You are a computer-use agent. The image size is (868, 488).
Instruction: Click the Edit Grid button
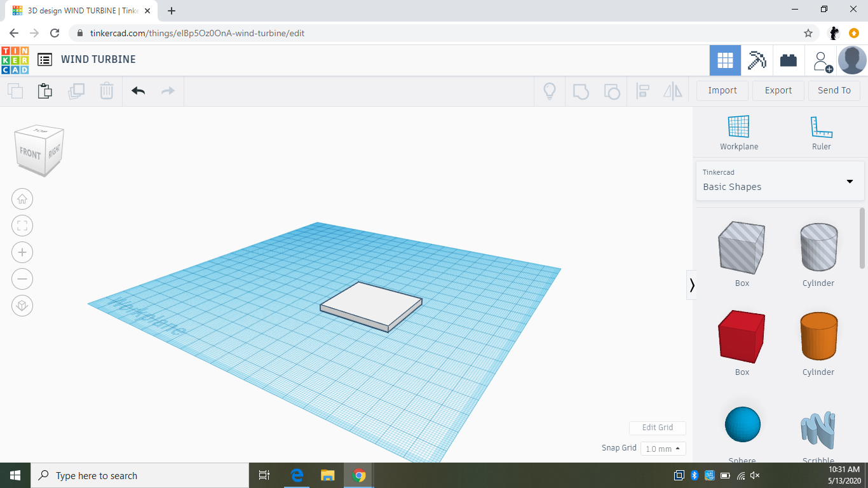tap(657, 428)
